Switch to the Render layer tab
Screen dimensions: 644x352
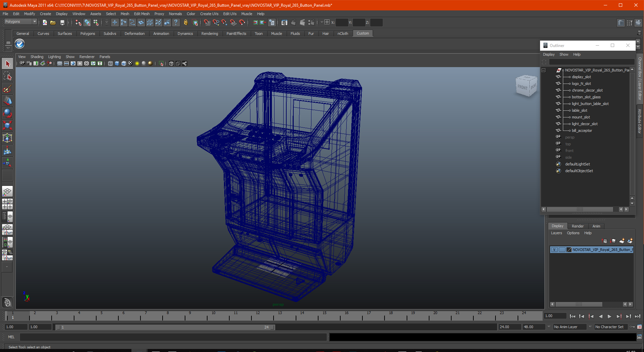tap(578, 226)
